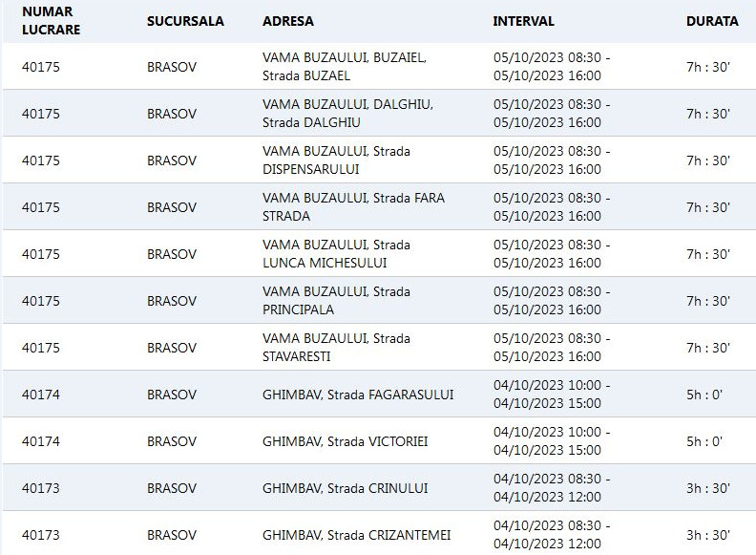
Task: Click the SUCURSALA column header
Action: (x=185, y=21)
